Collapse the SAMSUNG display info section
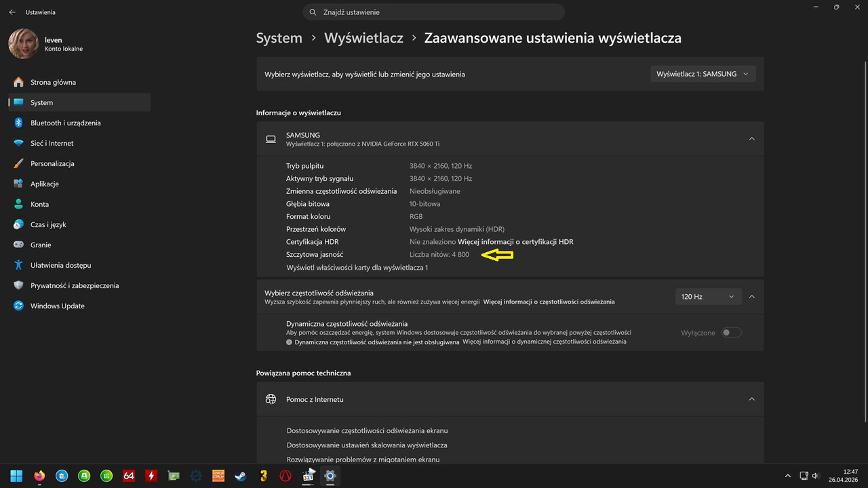 click(751, 139)
